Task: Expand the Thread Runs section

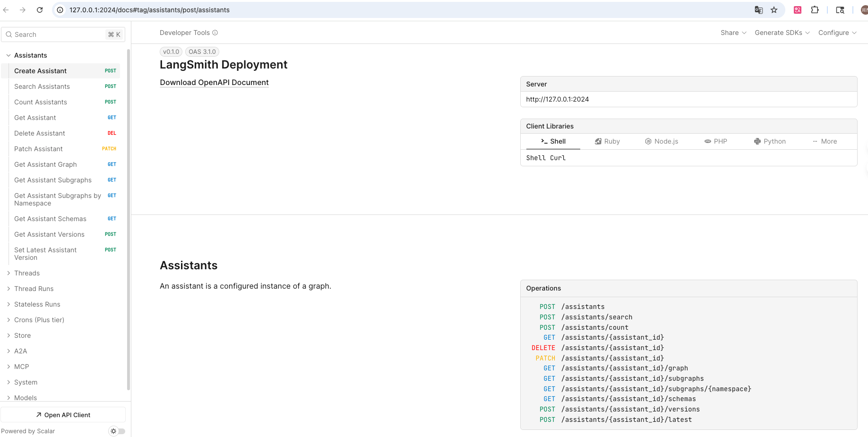Action: point(9,289)
